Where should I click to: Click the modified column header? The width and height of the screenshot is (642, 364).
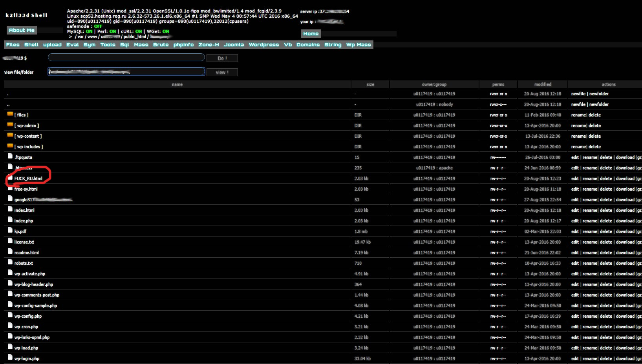point(543,84)
